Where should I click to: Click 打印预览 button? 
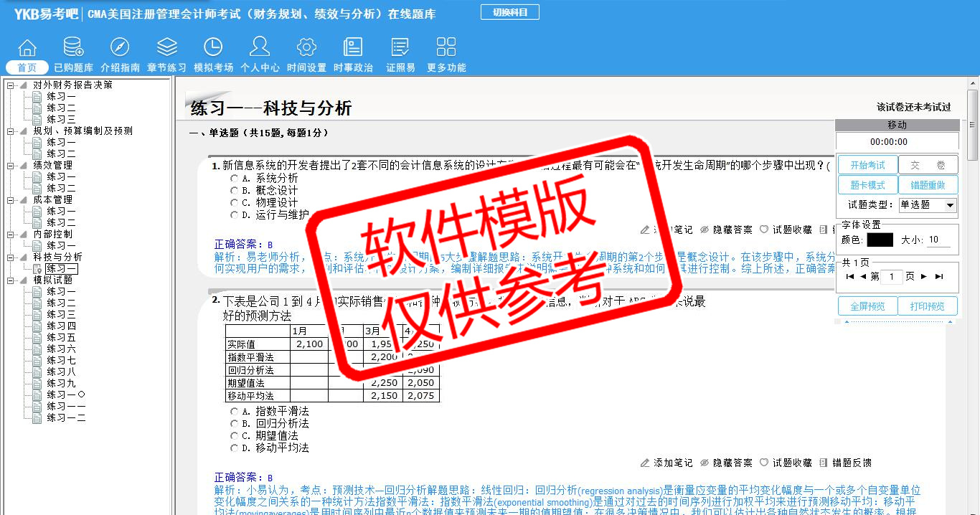(928, 306)
